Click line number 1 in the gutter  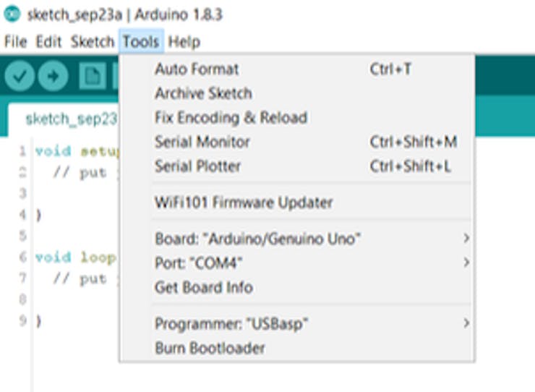[x=22, y=151]
